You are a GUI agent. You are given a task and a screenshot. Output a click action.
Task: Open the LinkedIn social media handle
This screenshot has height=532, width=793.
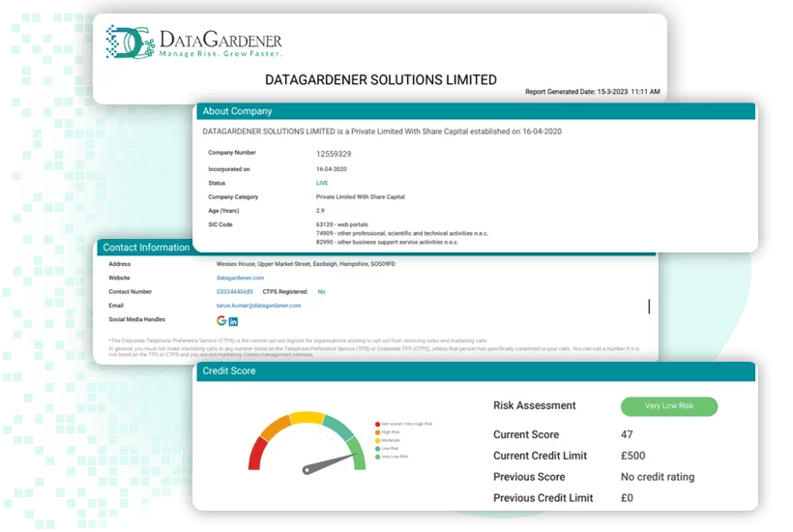point(233,322)
